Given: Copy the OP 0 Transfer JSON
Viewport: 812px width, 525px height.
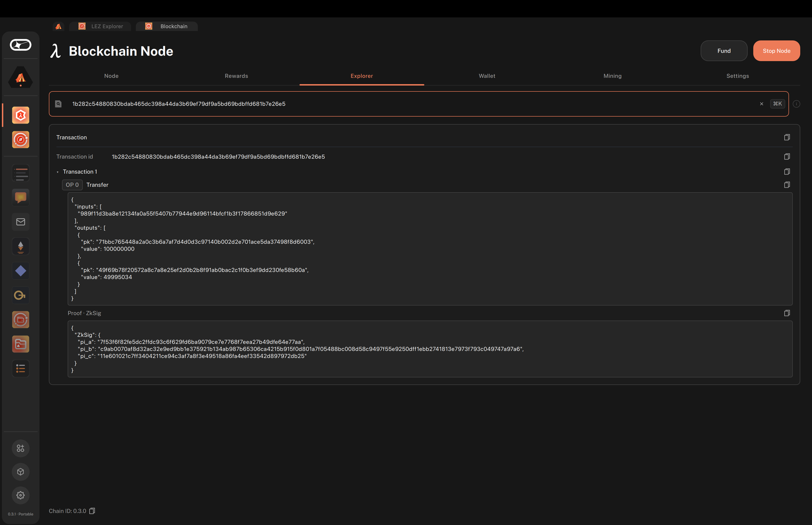Looking at the screenshot, I should click(x=787, y=185).
